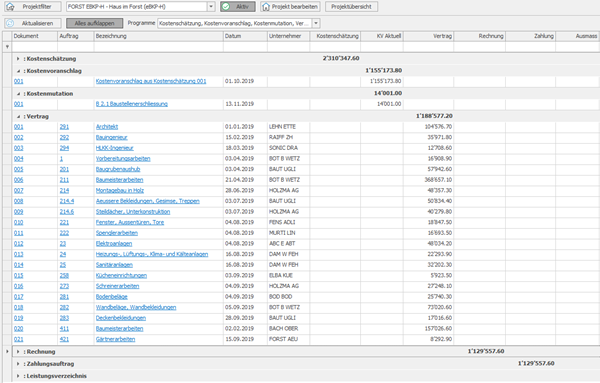Click the house icon on Projekt bearbeiten

(266, 7)
